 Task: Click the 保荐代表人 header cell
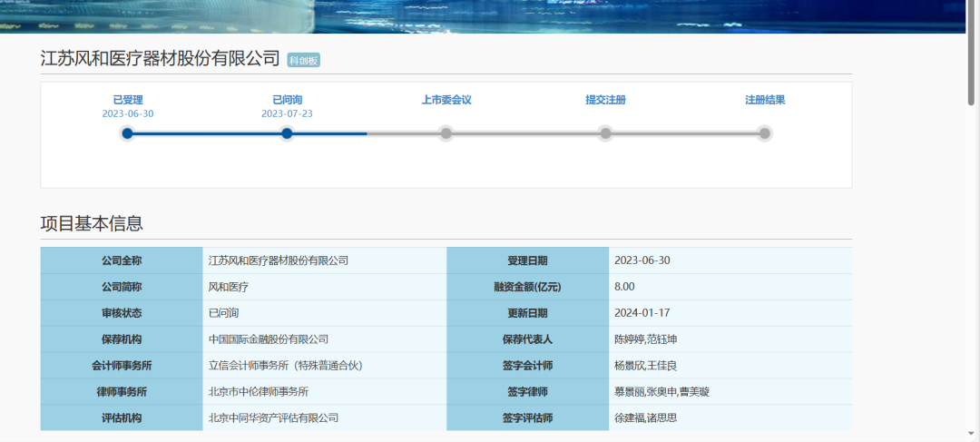[x=528, y=339]
